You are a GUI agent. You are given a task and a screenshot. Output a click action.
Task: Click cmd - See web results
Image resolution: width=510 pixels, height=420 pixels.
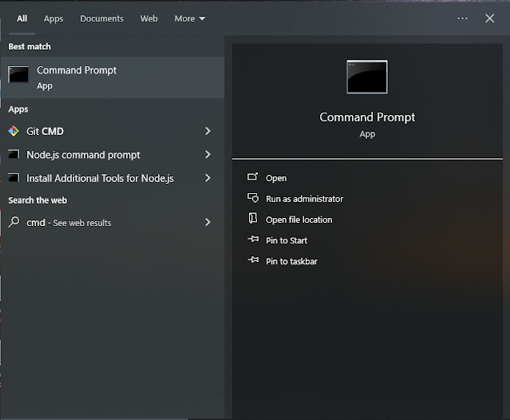(x=69, y=223)
